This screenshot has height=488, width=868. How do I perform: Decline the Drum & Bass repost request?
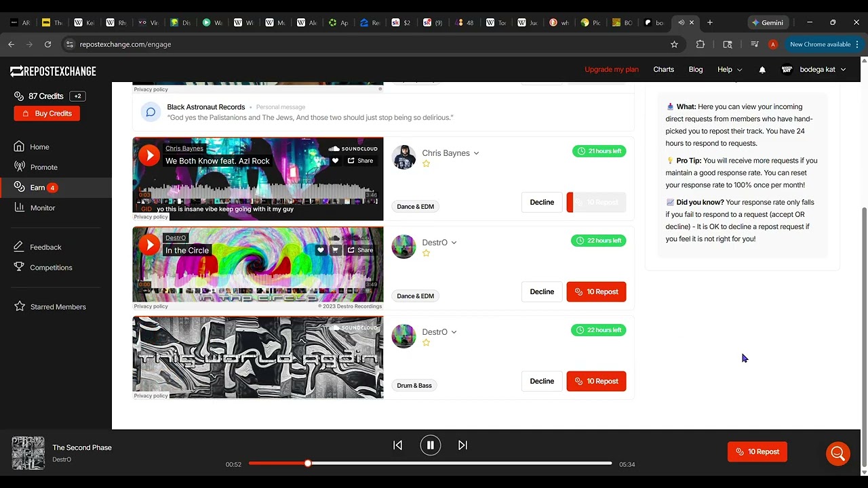point(542,381)
